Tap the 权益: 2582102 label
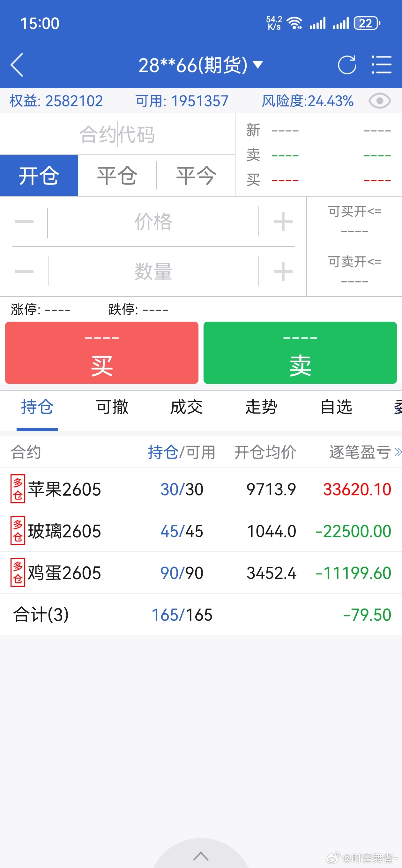This screenshot has height=868, width=402. 56,101
